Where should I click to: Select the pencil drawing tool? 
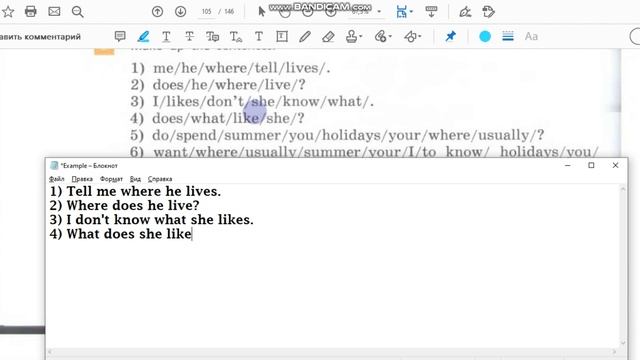coord(304,37)
